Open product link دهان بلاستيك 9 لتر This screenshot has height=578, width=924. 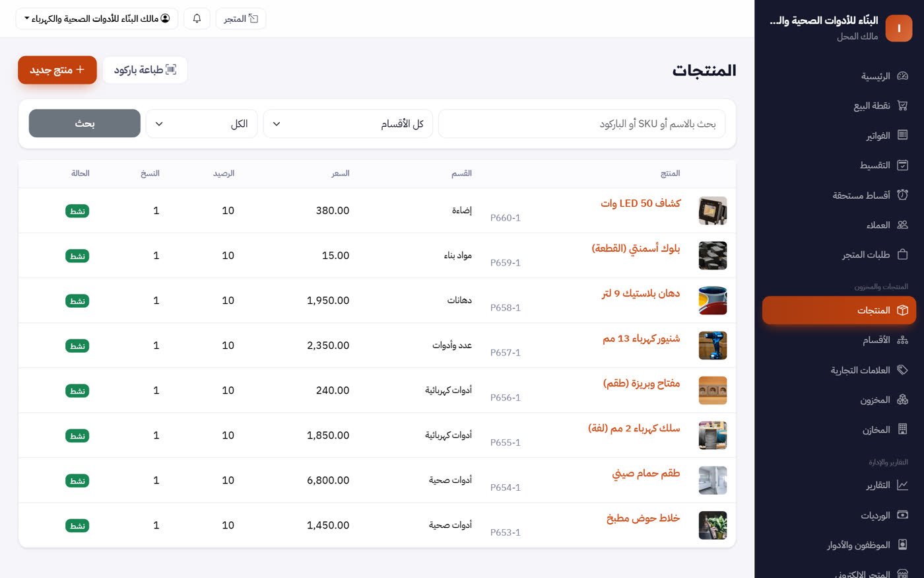[x=640, y=293]
